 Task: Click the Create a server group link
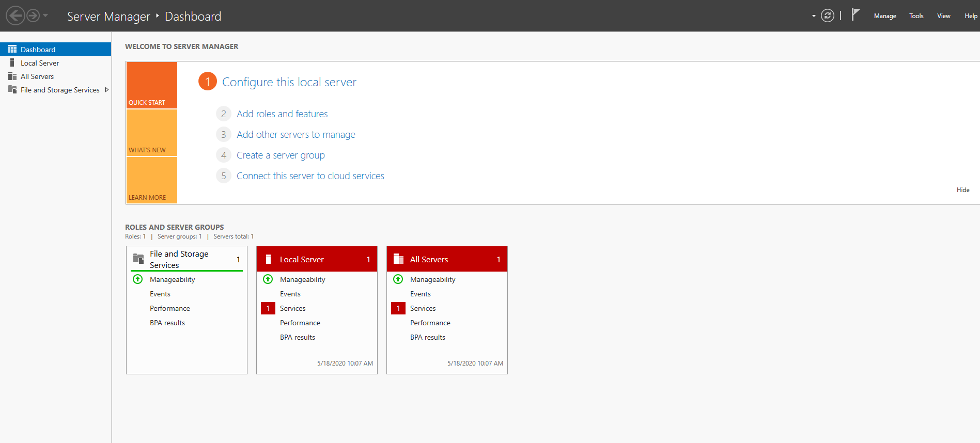(281, 155)
